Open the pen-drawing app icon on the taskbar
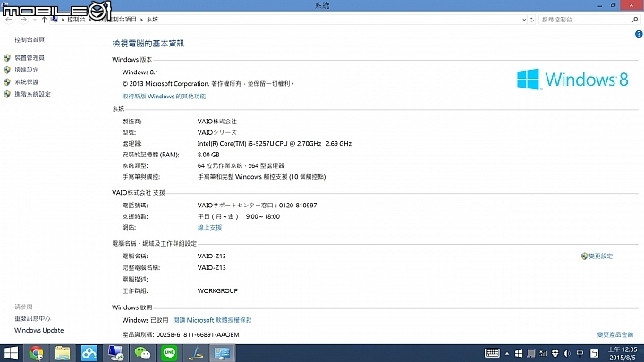This screenshot has width=644, height=362. [x=196, y=353]
